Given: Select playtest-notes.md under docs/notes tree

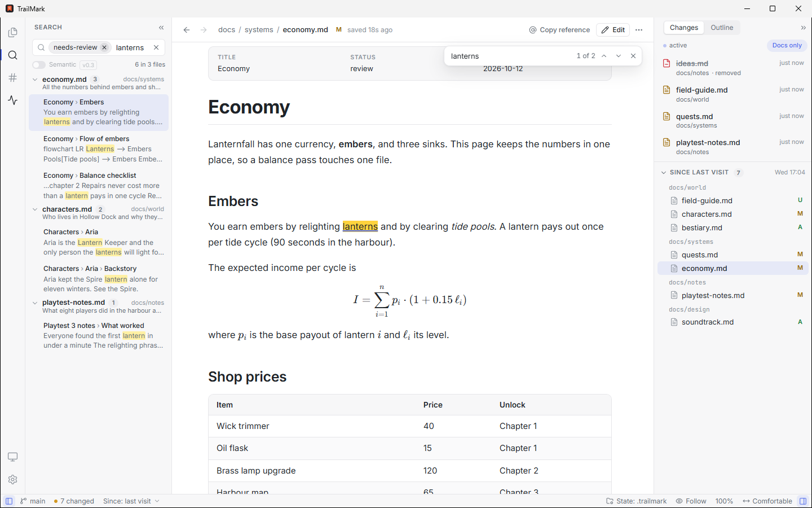Looking at the screenshot, I should coord(733,295).
